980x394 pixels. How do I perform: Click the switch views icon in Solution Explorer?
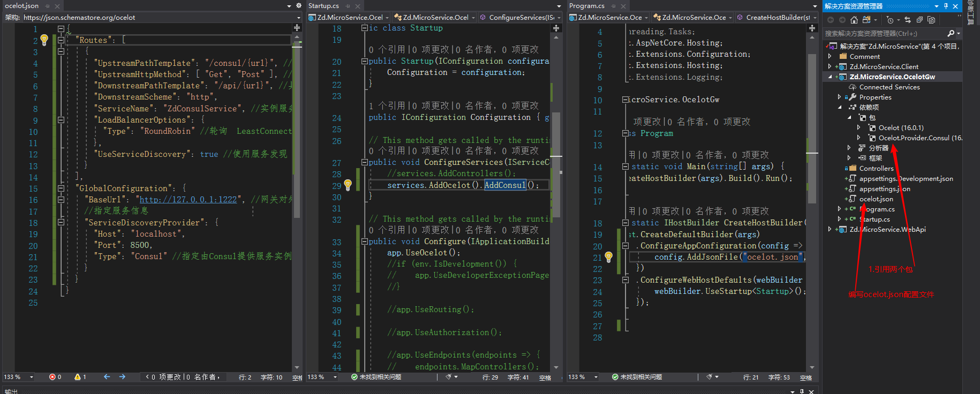click(x=865, y=20)
